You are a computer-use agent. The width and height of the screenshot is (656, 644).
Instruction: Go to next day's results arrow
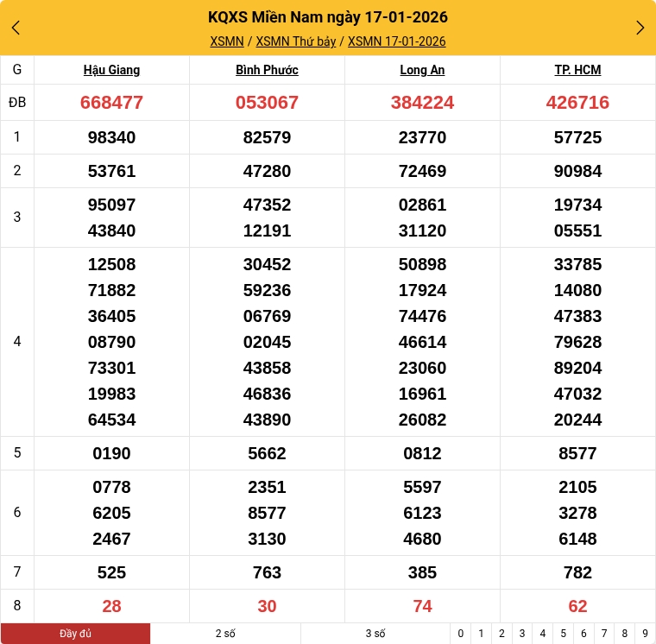[640, 28]
